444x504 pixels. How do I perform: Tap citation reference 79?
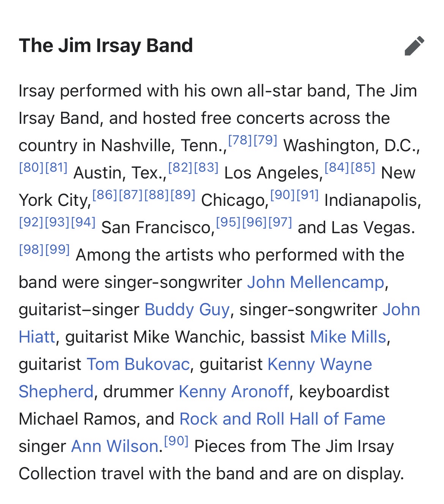click(x=266, y=140)
